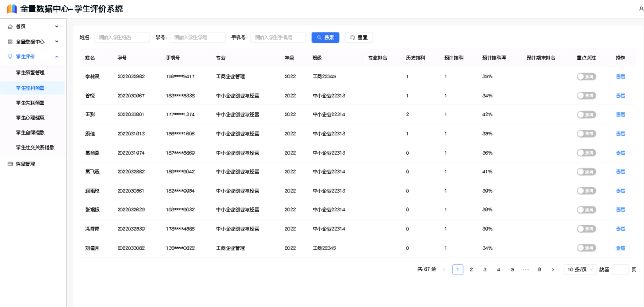Viewport: 644px width, 307px height.
Task: Click the 重置 reset button
Action: 359,37
